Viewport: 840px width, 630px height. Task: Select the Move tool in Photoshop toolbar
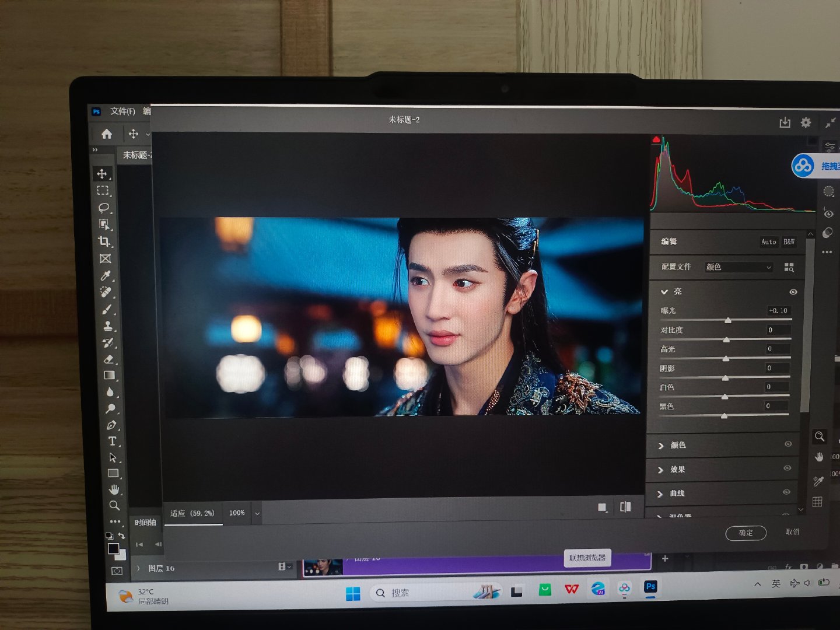[102, 174]
